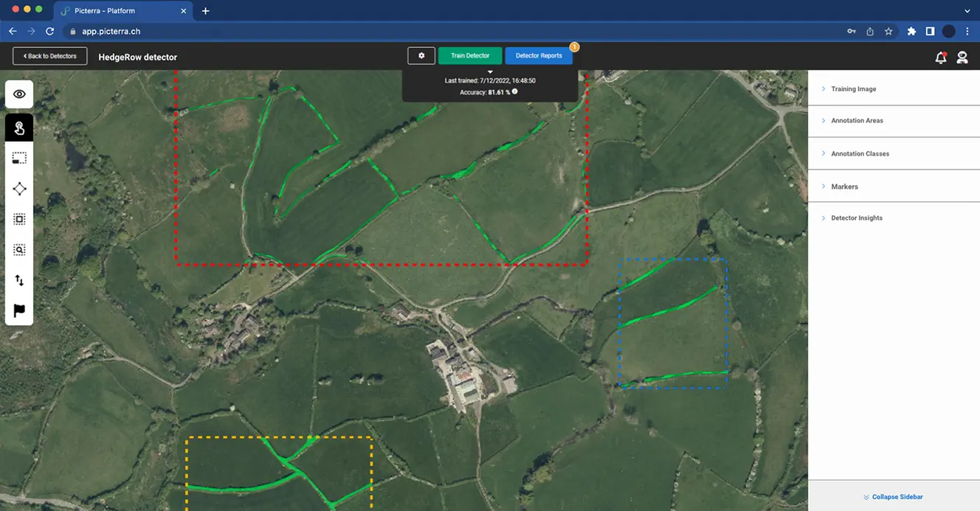The width and height of the screenshot is (980, 511).
Task: Toggle layer visibility with the eye icon
Action: pyautogui.click(x=19, y=94)
